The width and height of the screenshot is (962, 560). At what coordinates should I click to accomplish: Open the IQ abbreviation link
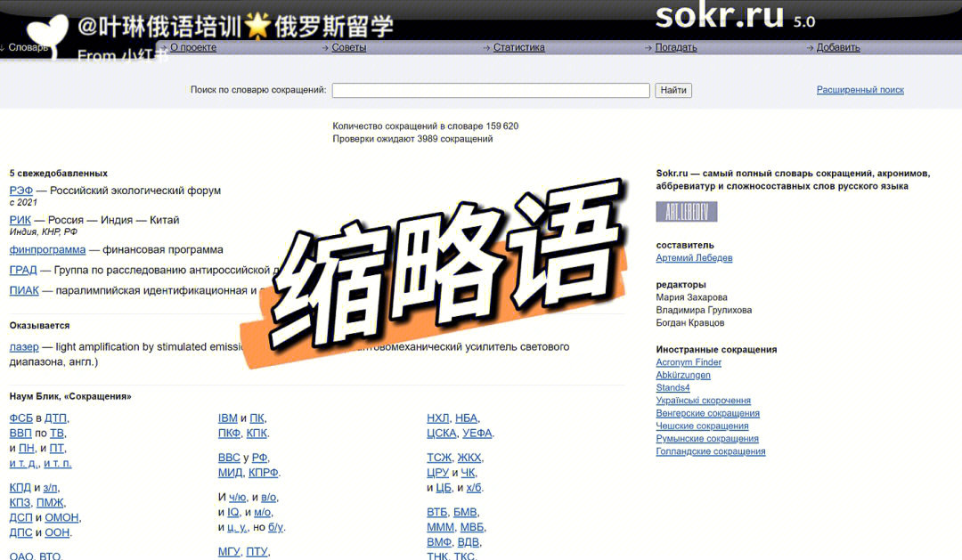(233, 512)
